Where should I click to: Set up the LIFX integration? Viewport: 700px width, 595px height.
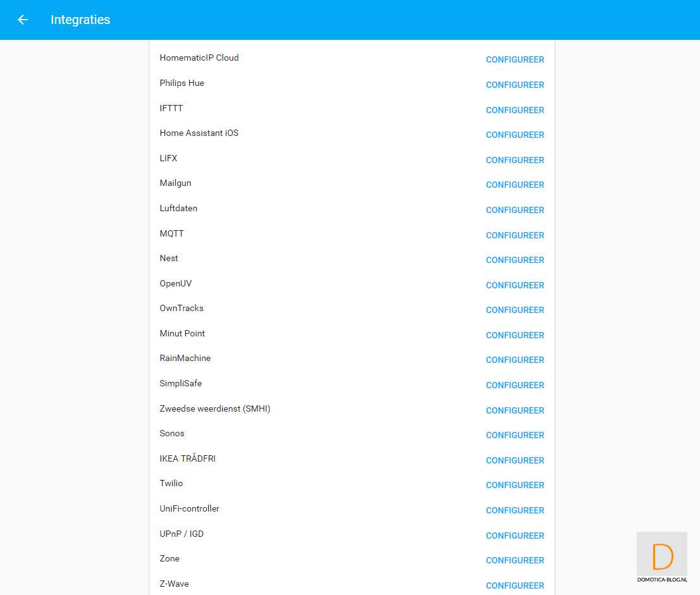(x=515, y=160)
